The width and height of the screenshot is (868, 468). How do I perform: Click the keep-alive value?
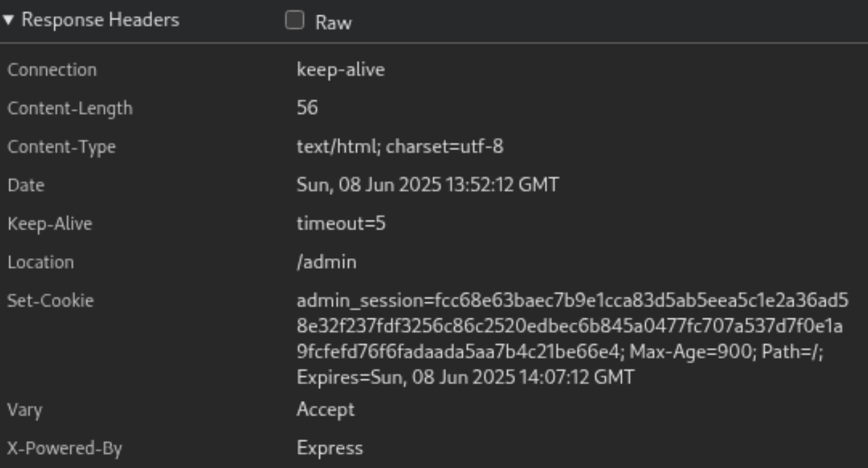341,70
